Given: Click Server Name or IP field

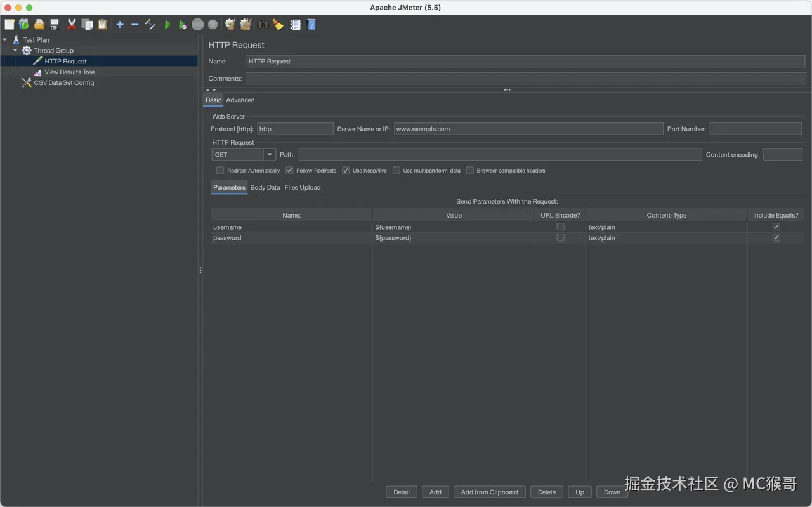Looking at the screenshot, I should coord(528,129).
